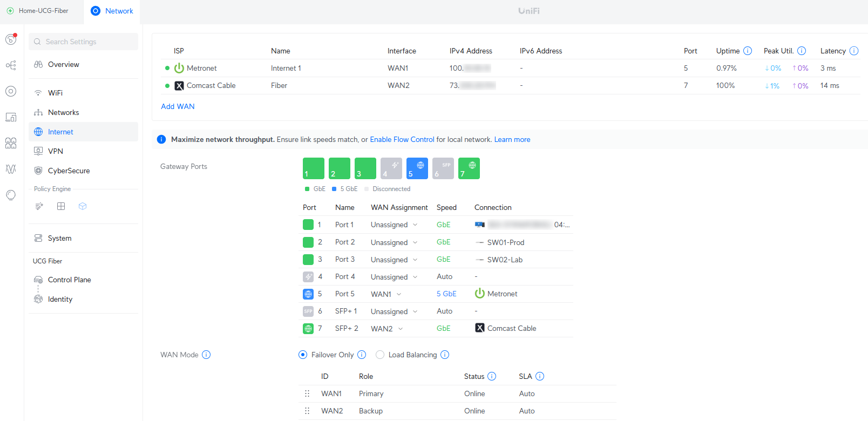Open the VPN settings menu item
Image resolution: width=868 pixels, height=421 pixels.
click(x=56, y=151)
